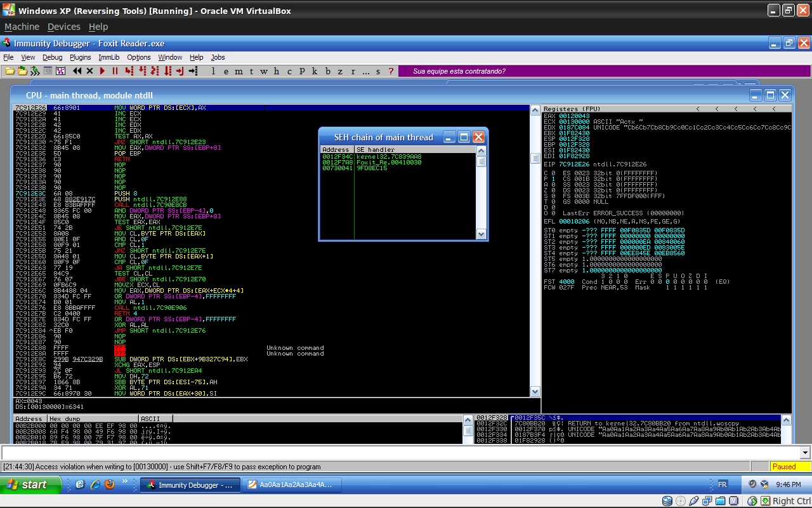Image resolution: width=812 pixels, height=508 pixels.
Task: Click the graph view purple icon
Action: coord(60,70)
